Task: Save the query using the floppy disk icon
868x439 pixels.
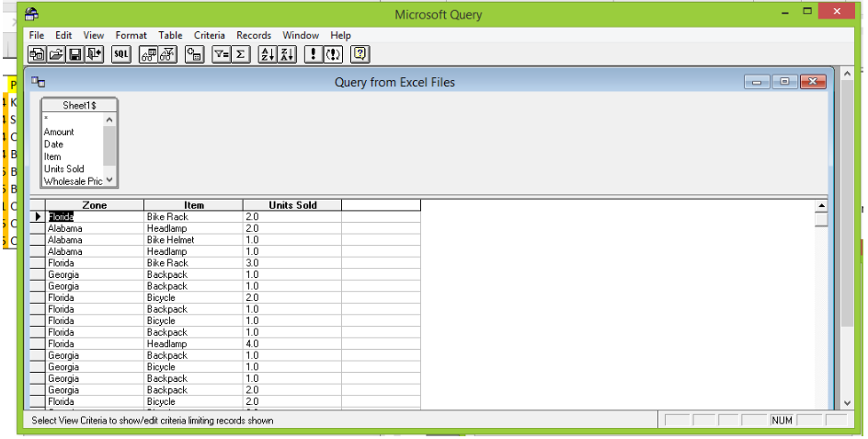Action: tap(74, 53)
